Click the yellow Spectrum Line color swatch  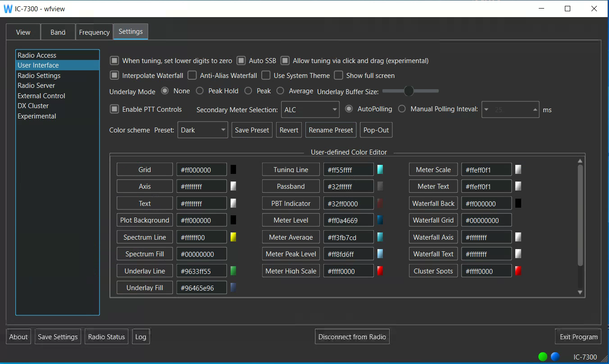[233, 237]
